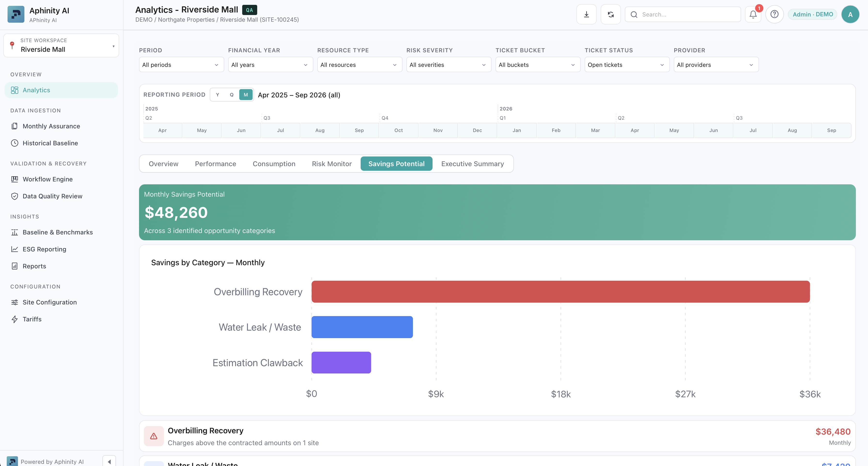
Task: Open the notifications bell
Action: coord(753,14)
